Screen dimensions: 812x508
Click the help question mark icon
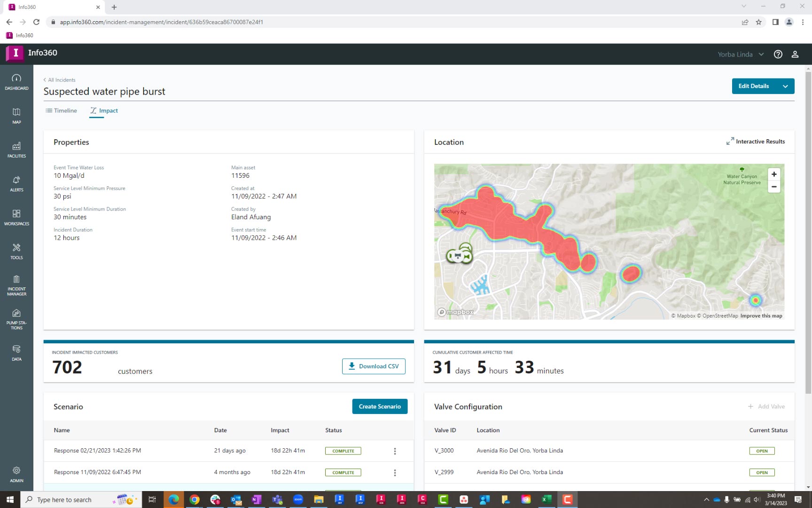(x=778, y=54)
